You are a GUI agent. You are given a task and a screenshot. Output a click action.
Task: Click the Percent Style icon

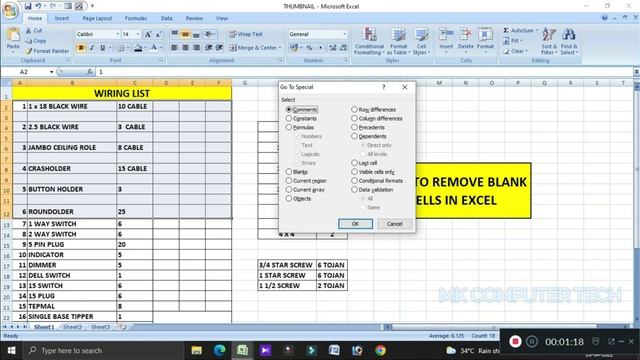tap(309, 48)
